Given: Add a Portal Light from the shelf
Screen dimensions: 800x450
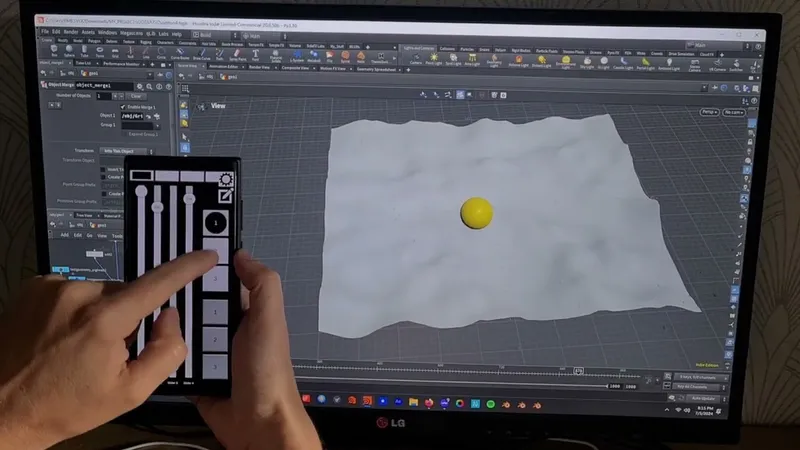Looking at the screenshot, I should [645, 63].
